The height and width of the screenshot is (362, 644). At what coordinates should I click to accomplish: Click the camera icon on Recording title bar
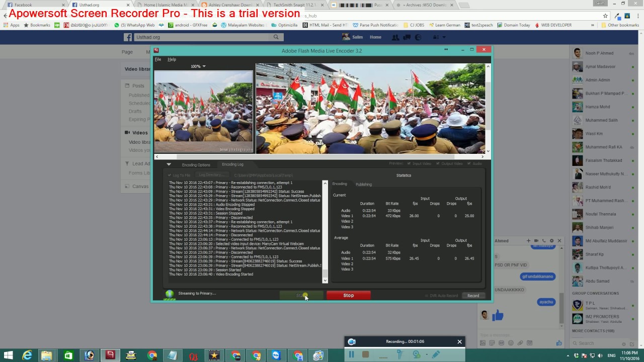[352, 341]
